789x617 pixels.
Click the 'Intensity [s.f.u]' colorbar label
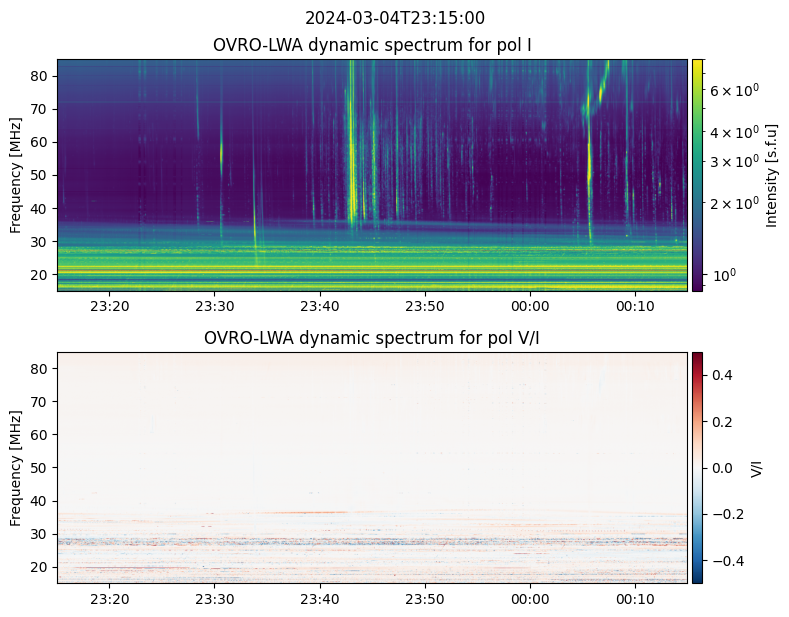(771, 175)
